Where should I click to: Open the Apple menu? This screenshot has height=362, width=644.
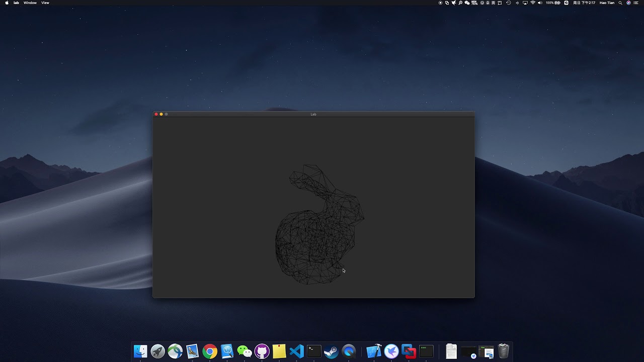tap(7, 3)
